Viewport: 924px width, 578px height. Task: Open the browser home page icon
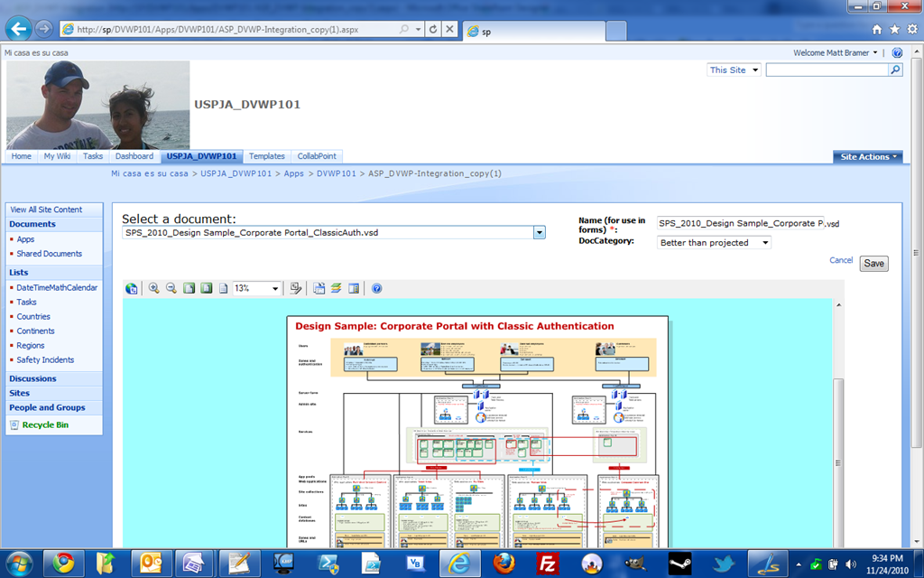point(877,30)
